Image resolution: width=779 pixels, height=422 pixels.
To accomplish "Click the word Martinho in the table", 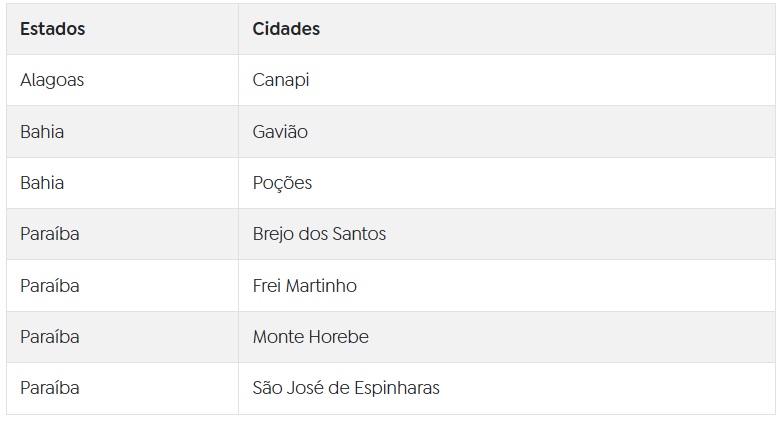I will coord(321,286).
